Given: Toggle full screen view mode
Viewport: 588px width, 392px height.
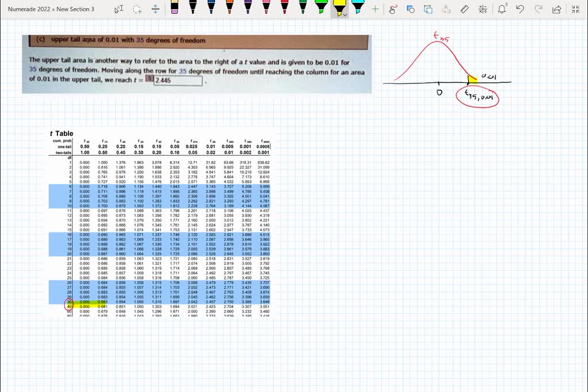Looking at the screenshot, I should 576,9.
